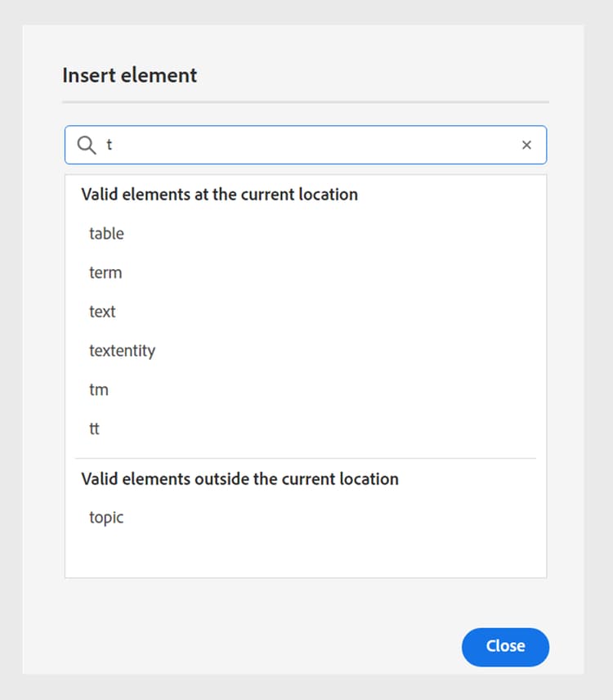Pick the textentity element
613x700 pixels.
point(123,351)
